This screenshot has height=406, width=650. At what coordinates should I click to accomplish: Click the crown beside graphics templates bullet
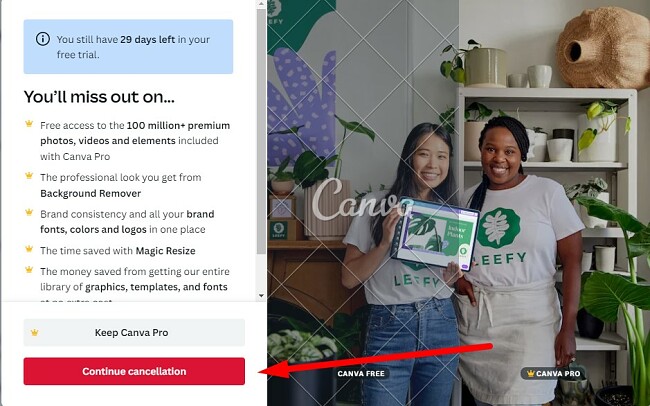29,270
